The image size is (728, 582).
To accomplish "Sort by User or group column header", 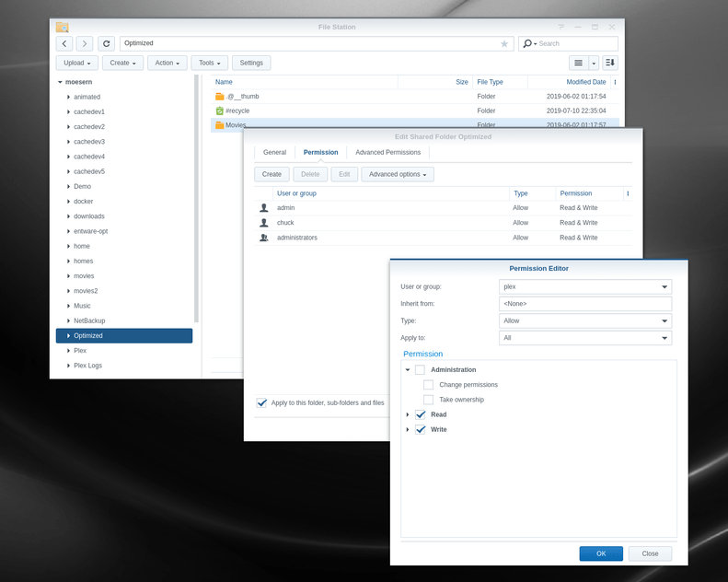I will tap(391, 193).
